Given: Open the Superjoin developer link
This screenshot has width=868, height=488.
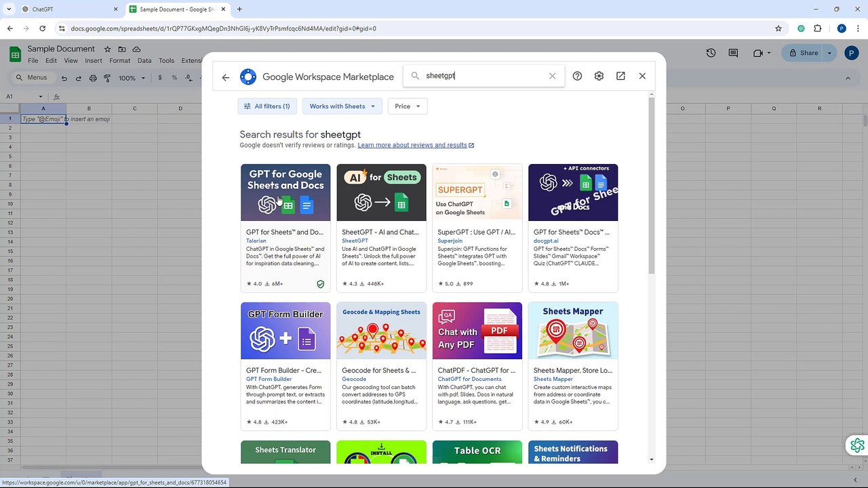Looking at the screenshot, I should 450,241.
